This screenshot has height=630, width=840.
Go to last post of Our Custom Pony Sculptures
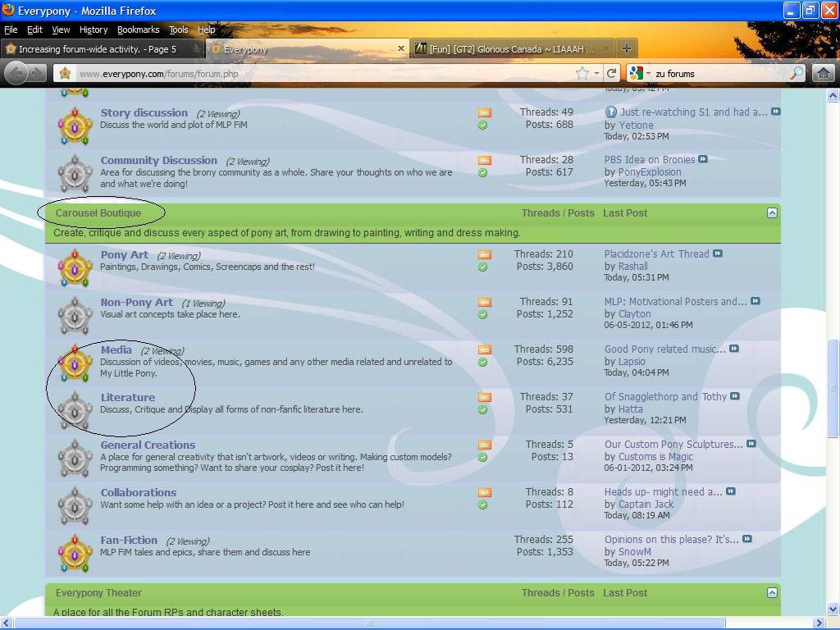751,444
